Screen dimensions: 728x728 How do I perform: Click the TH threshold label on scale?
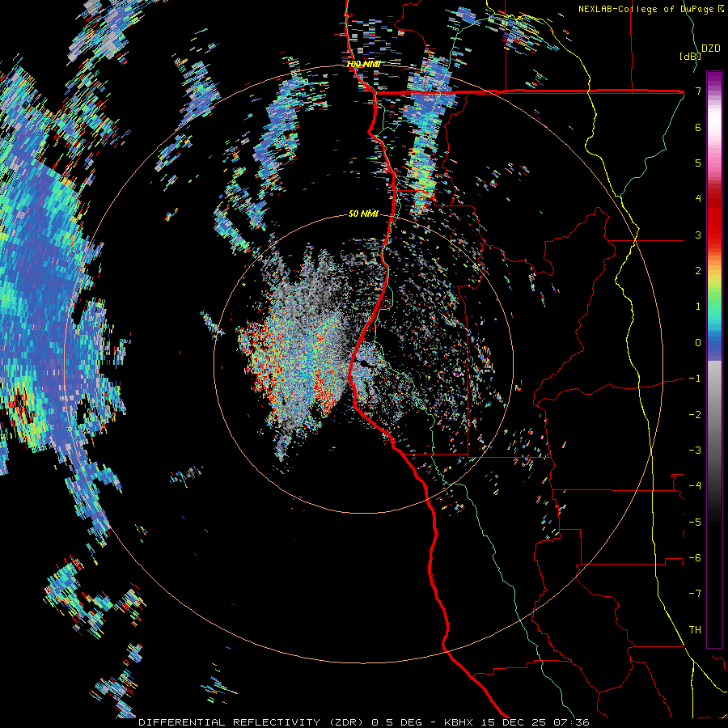tap(695, 630)
